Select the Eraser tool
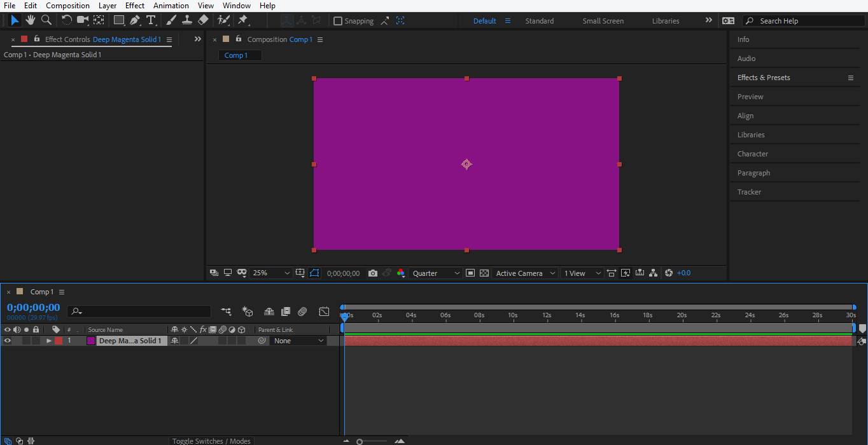Viewport: 868px width, 445px height. click(x=203, y=20)
